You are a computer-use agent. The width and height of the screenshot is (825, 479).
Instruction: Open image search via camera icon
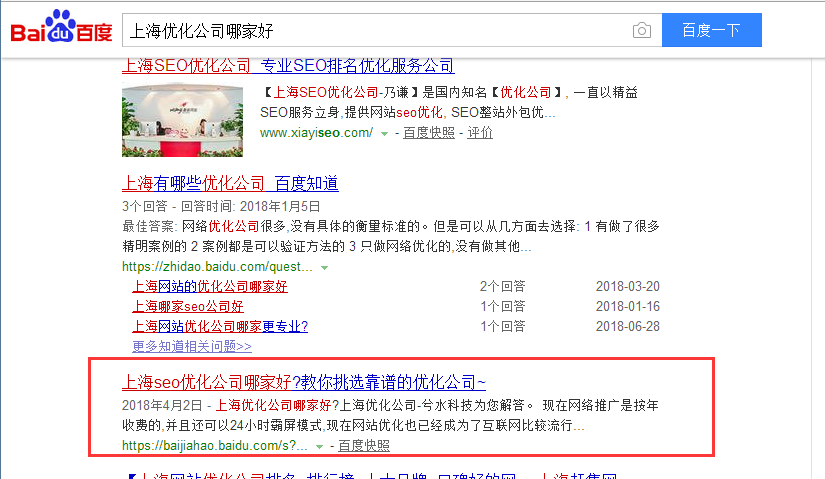[x=641, y=31]
